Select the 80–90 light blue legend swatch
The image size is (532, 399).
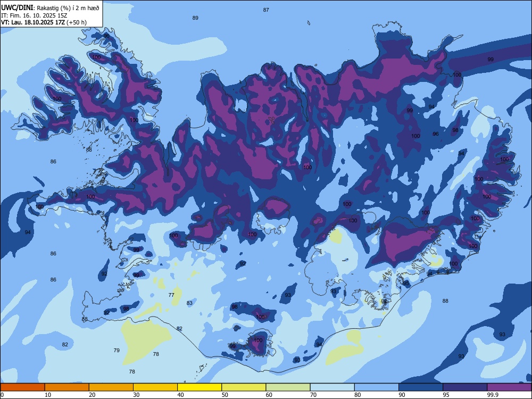(x=377, y=387)
